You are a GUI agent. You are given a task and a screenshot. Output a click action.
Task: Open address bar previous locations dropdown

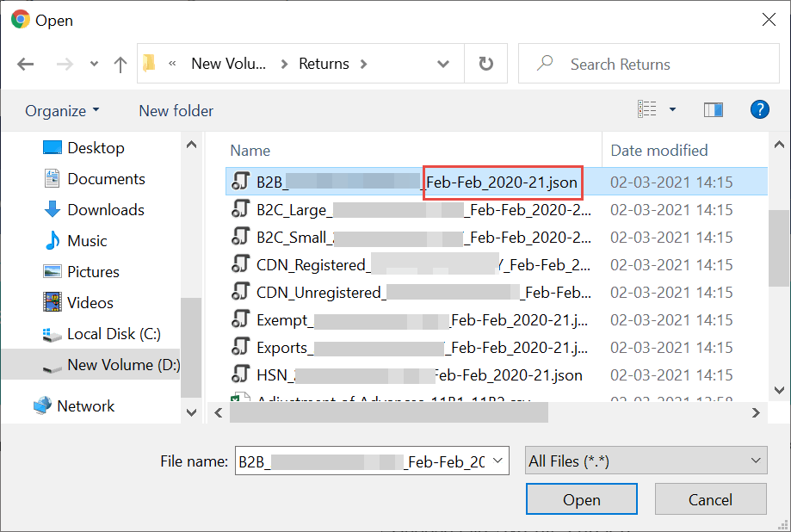coord(443,64)
